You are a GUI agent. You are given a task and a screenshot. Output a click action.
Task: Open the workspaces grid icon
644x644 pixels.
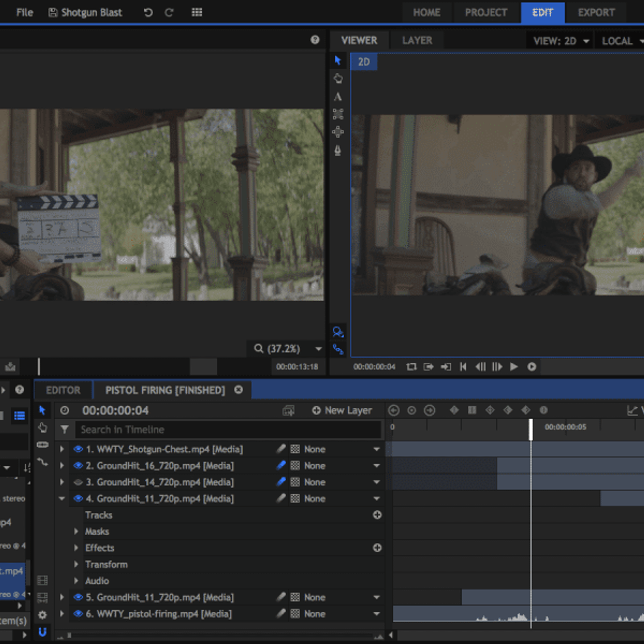[x=197, y=12]
